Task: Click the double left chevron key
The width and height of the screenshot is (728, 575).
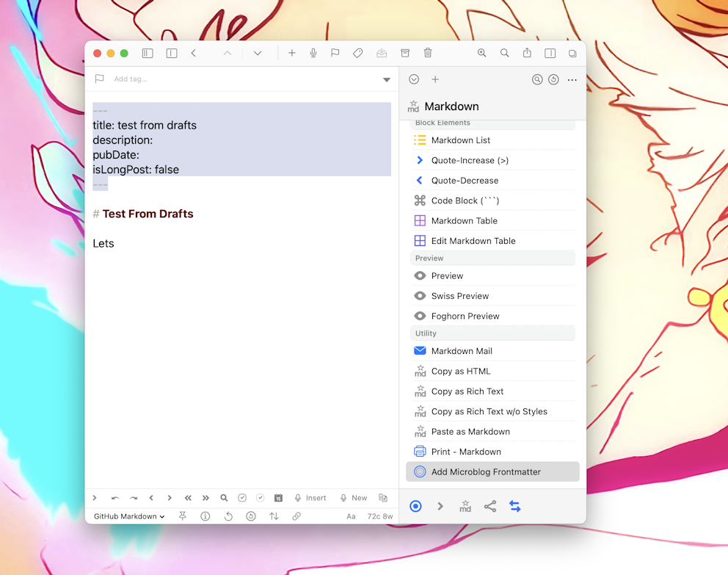Action: tap(188, 498)
